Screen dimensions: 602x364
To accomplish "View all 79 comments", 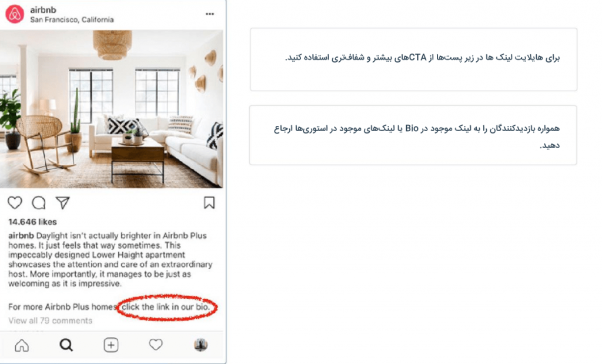I will coord(51,320).
